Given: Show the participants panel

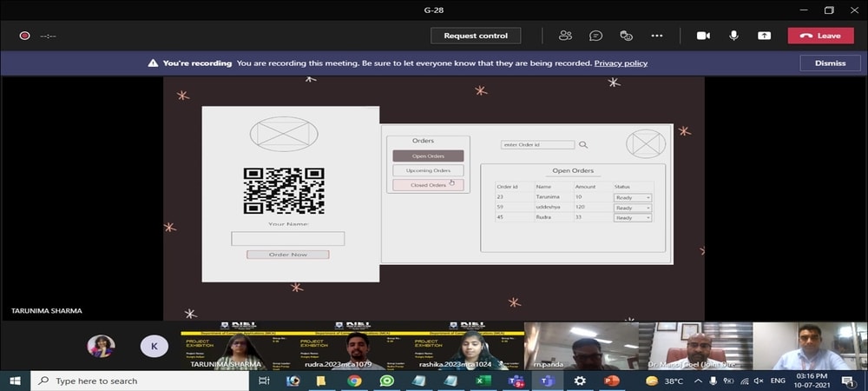Looking at the screenshot, I should click(566, 36).
